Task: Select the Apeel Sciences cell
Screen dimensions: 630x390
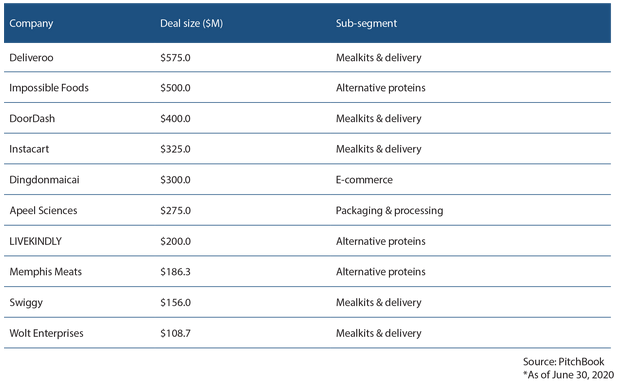Action: (x=43, y=210)
